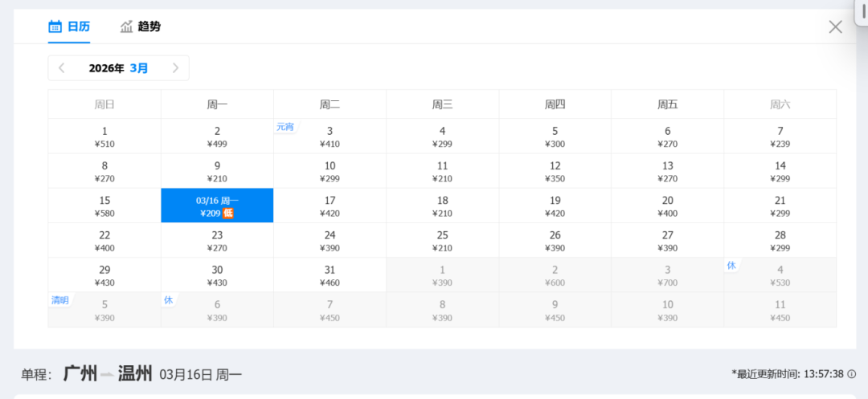Click the 2026年 3月 month selector
The width and height of the screenshot is (868, 399).
[118, 68]
